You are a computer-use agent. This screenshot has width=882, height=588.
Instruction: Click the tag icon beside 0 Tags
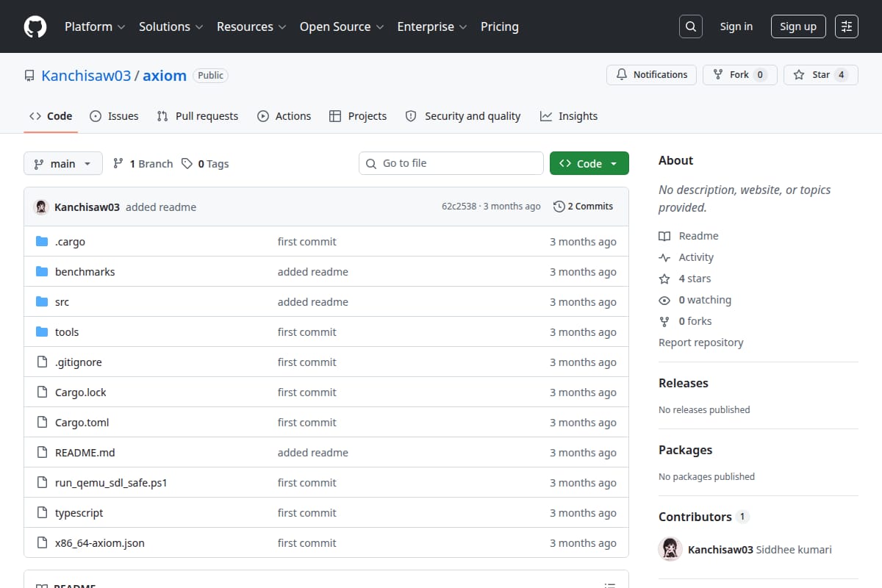[x=187, y=164]
